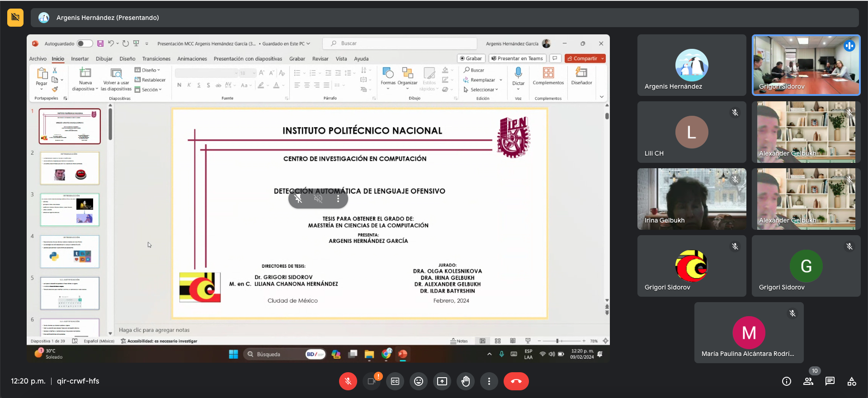Expand the Sección dropdown
This screenshot has height=398, width=868.
148,90
